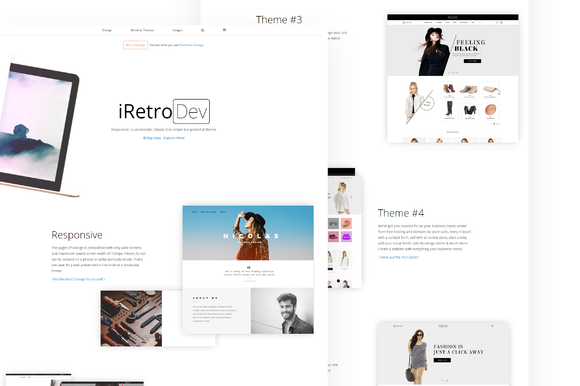Click the shopping cart icon in Theme #3 preview
The image size is (580, 386).
click(501, 23)
